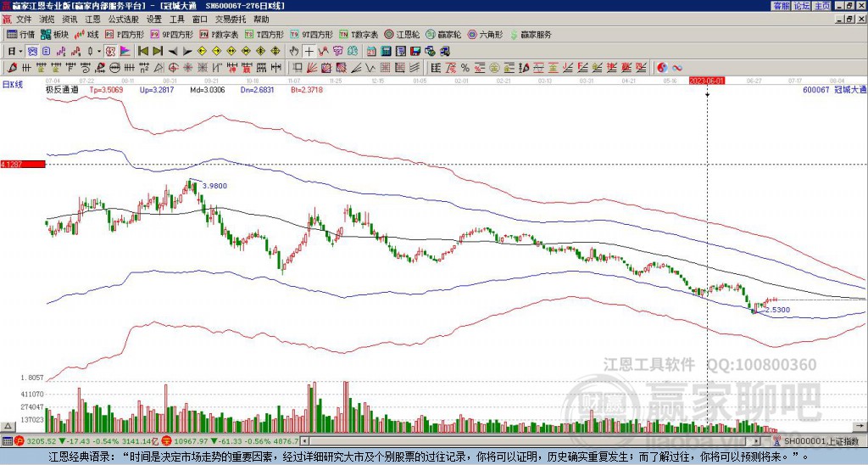Screen dimensions: 868x465
Task: Open the 帮助 menu
Action: coord(261,20)
